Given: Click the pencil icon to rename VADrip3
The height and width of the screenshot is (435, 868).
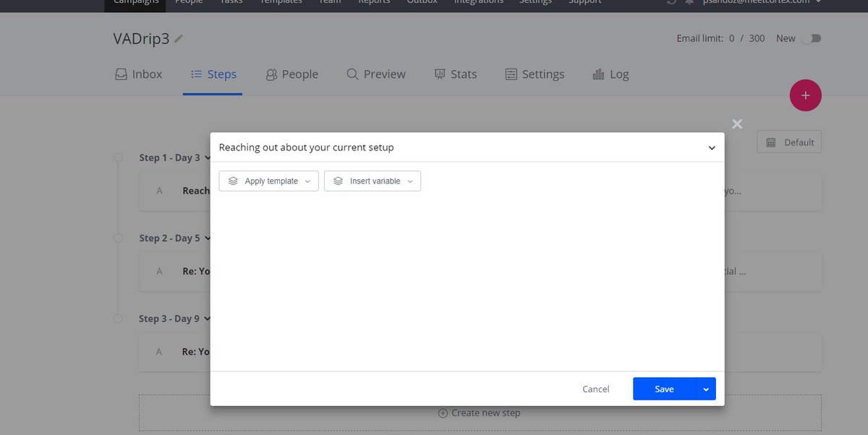Looking at the screenshot, I should (x=179, y=39).
